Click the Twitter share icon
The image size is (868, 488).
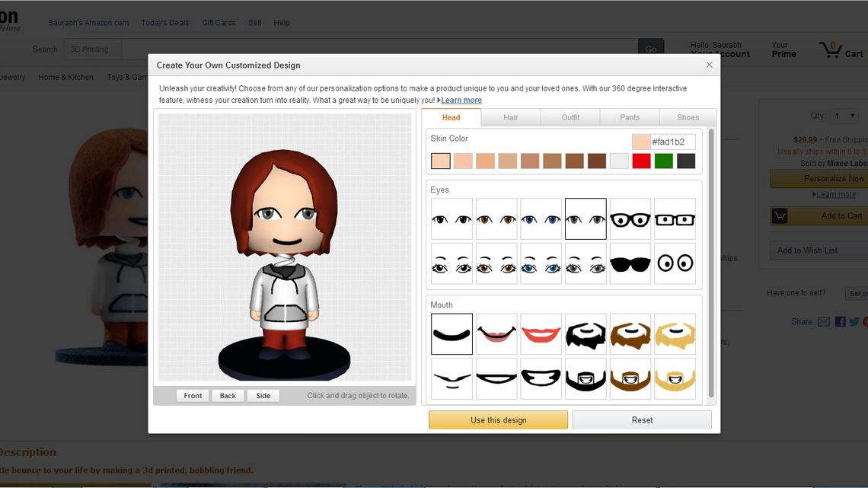pos(853,321)
